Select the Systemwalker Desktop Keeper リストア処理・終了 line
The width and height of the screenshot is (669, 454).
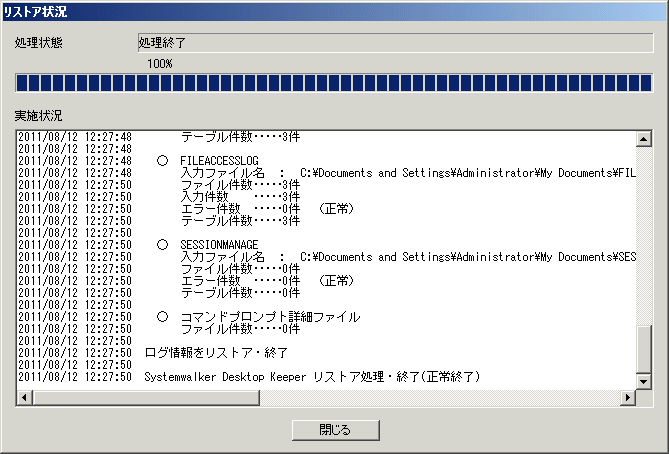pos(312,377)
